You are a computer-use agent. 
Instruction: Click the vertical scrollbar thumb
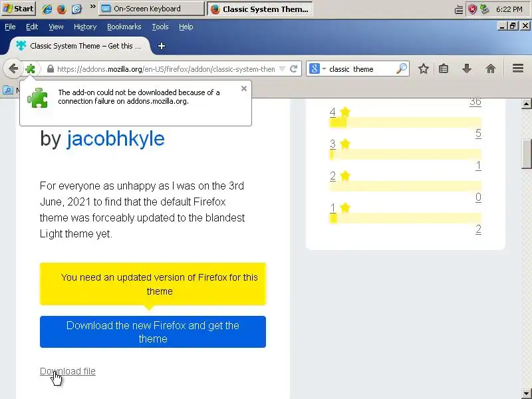click(x=526, y=154)
